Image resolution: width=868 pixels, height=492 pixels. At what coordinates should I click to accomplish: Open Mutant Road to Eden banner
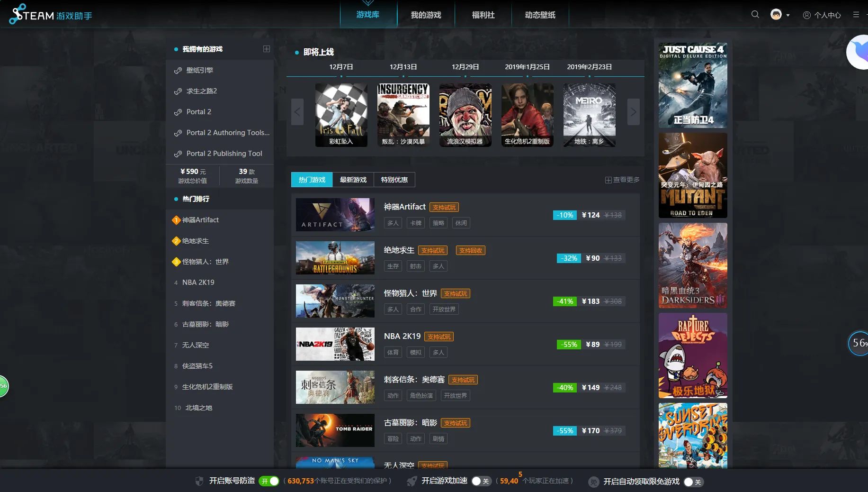[693, 175]
